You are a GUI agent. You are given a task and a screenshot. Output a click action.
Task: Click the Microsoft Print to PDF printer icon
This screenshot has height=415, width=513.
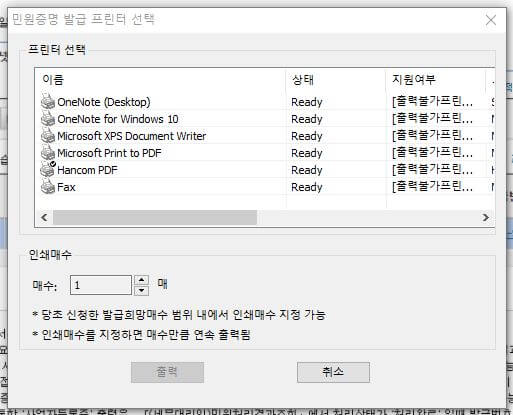48,152
